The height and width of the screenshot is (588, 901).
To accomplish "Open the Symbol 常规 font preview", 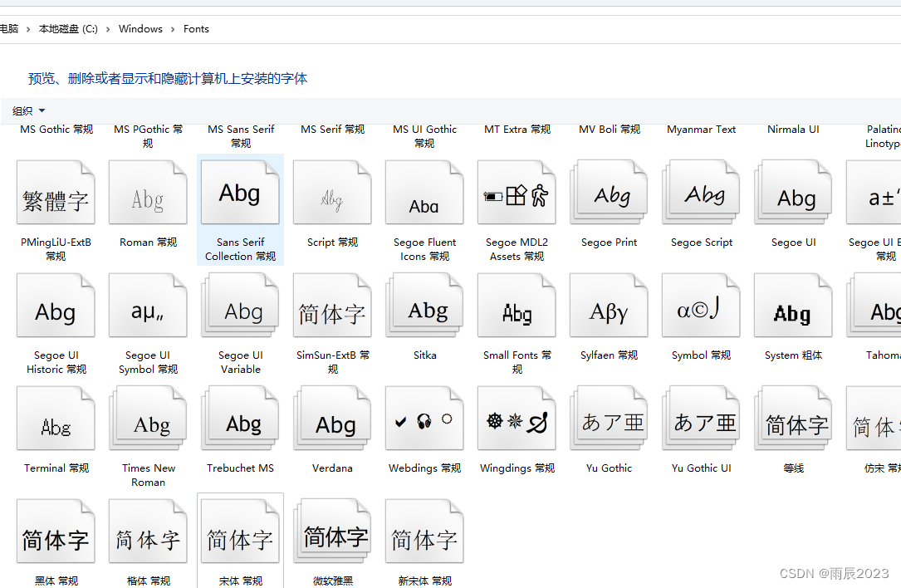I will click(701, 305).
